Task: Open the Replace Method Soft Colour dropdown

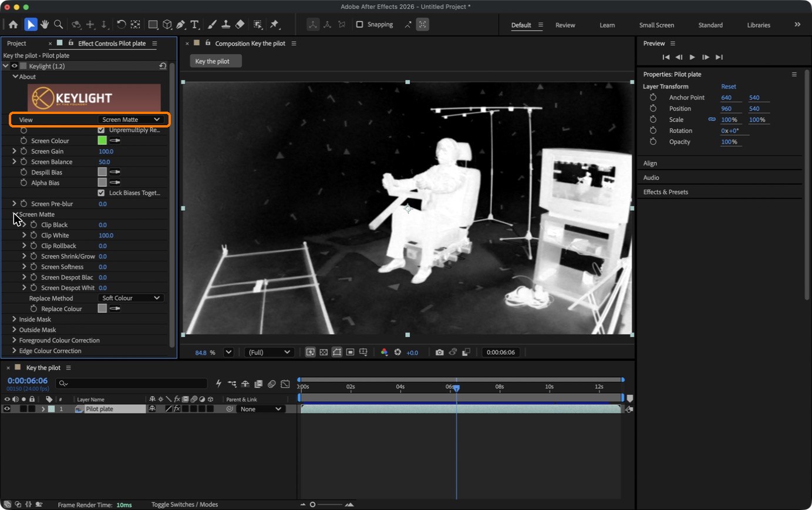Action: [131, 298]
